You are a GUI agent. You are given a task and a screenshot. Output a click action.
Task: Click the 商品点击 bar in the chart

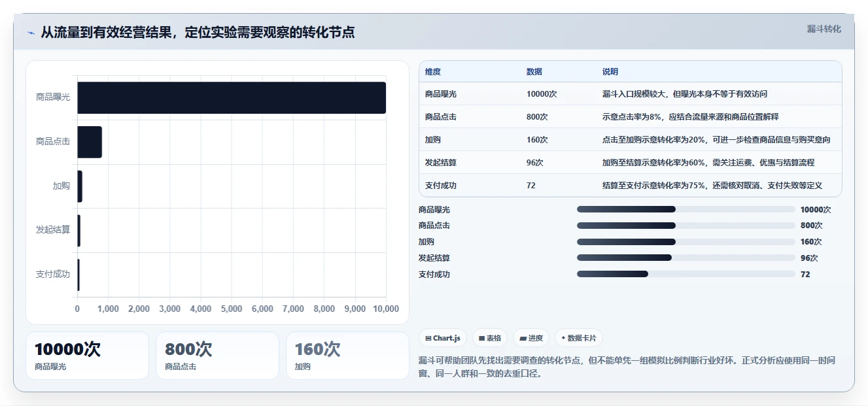tap(90, 142)
